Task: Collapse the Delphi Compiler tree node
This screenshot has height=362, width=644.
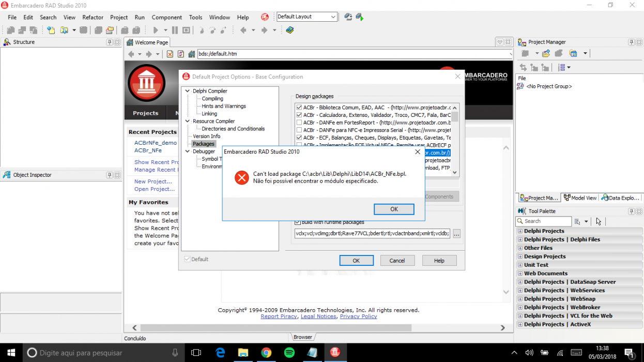Action: (188, 91)
